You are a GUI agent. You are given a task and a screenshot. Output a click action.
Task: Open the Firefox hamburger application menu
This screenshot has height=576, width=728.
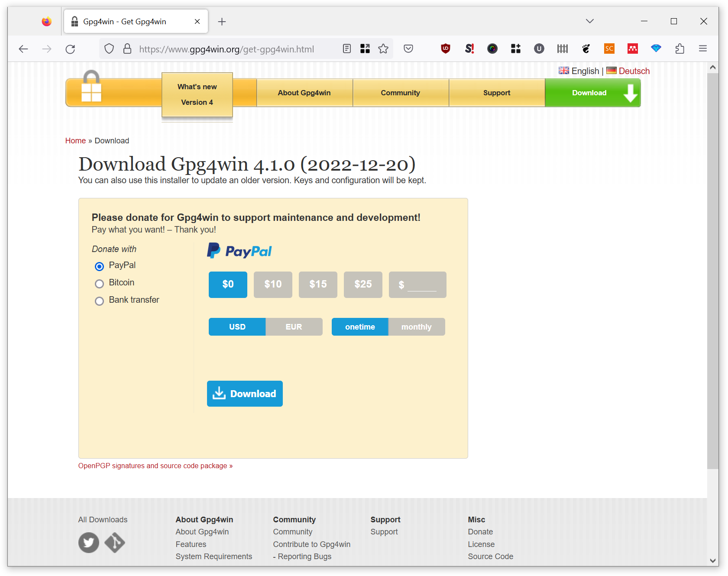tap(703, 49)
